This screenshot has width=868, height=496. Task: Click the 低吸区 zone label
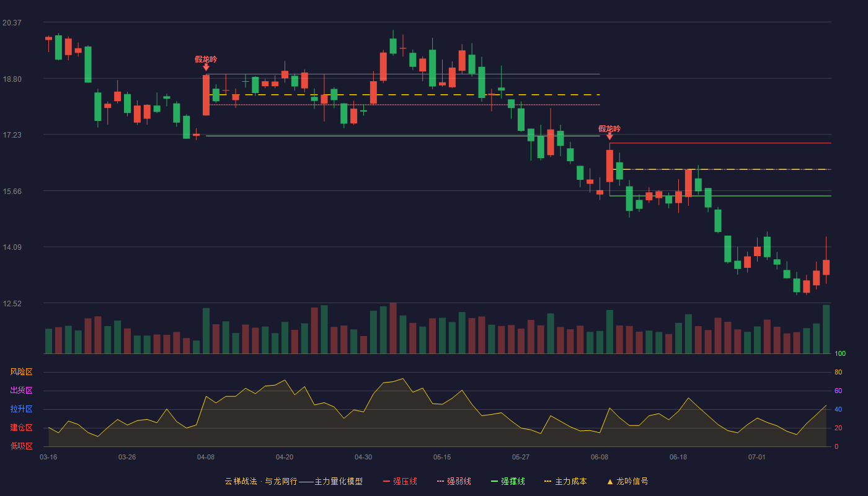22,446
